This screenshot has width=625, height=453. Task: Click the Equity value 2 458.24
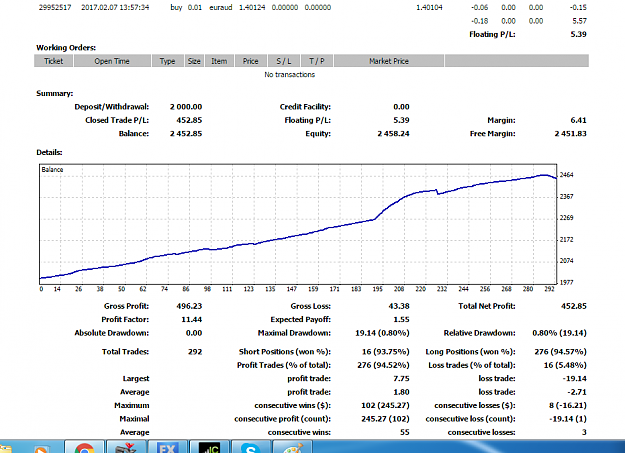(393, 134)
